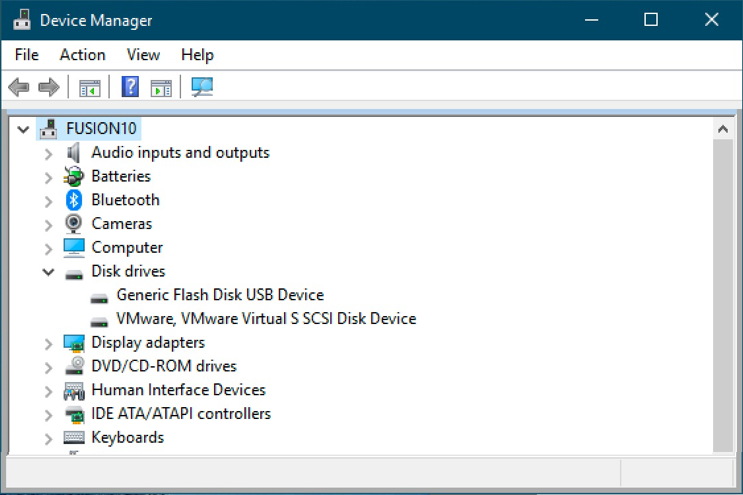Click Device Manager title bar icon
This screenshot has height=495, width=743.
point(21,20)
